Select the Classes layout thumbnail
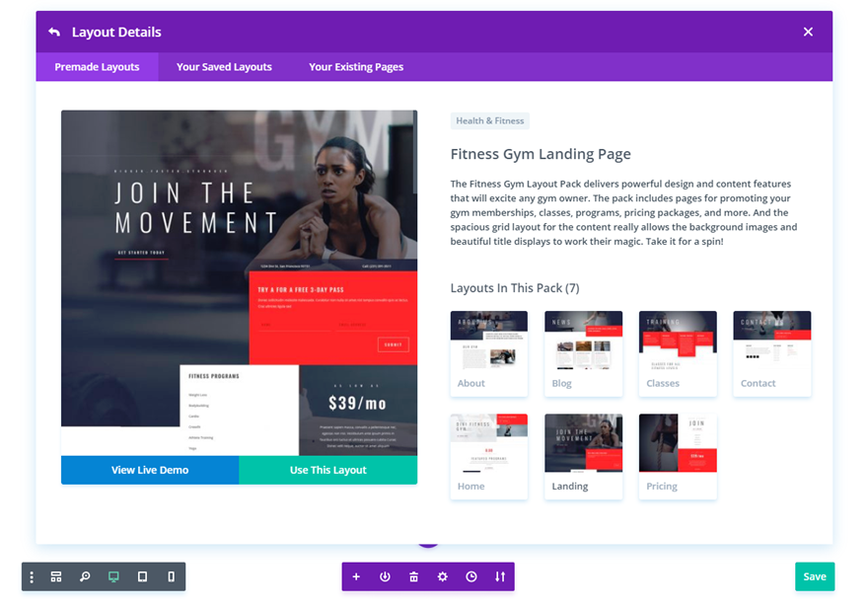The width and height of the screenshot is (868, 609). [678, 353]
